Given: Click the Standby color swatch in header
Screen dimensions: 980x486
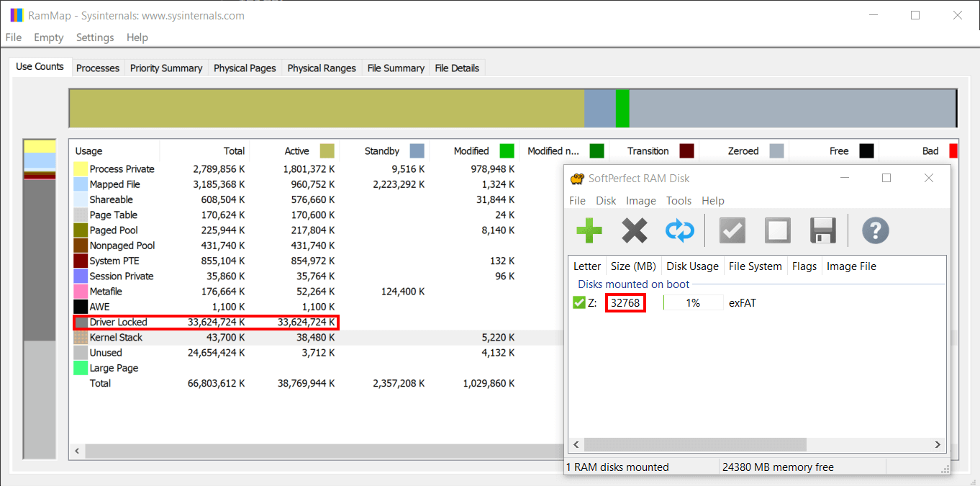Looking at the screenshot, I should 417,151.
